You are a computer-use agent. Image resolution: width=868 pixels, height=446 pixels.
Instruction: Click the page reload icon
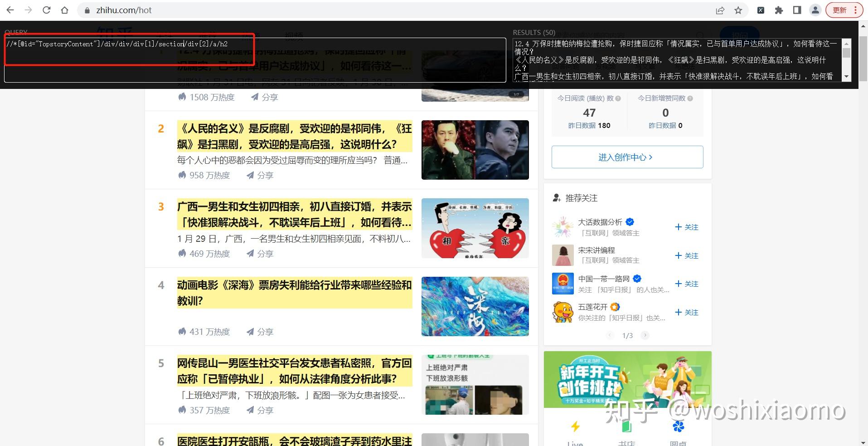[x=47, y=10]
